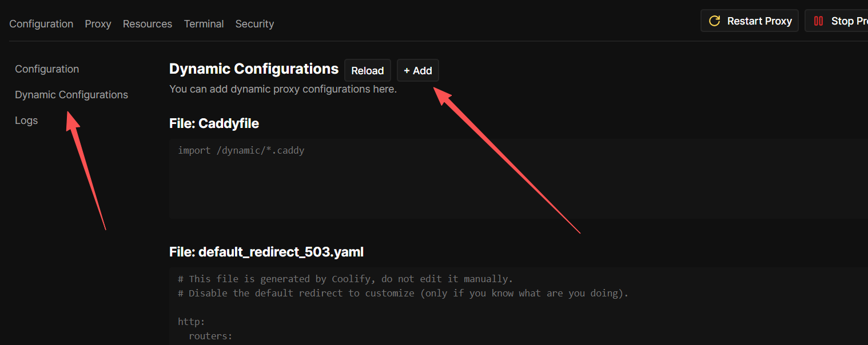Screen dimensions: 868x345
Task: Click the 'generated by Coolify' comment line
Action: (345, 279)
